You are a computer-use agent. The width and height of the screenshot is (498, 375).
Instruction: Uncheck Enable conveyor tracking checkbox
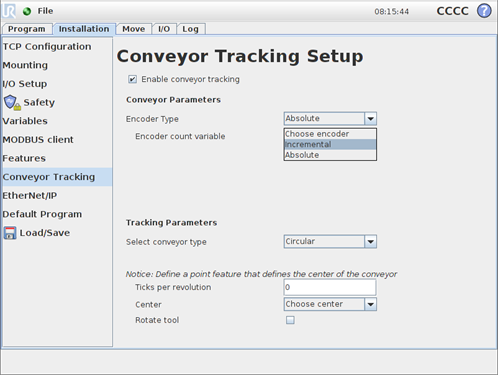132,79
